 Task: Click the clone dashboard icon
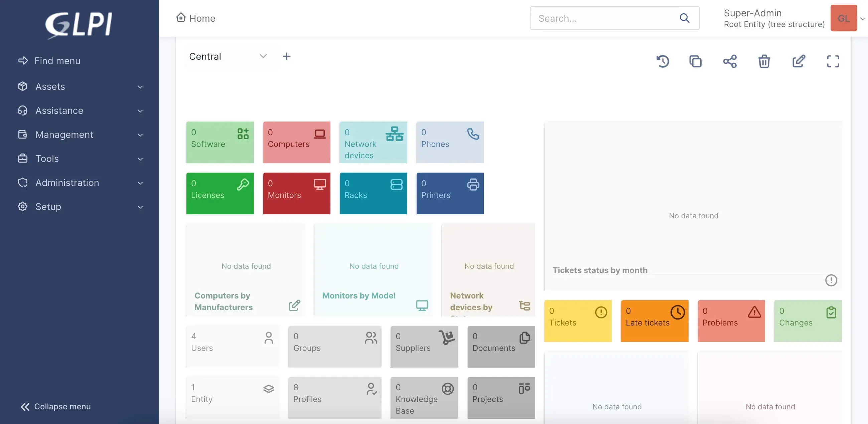click(x=696, y=61)
